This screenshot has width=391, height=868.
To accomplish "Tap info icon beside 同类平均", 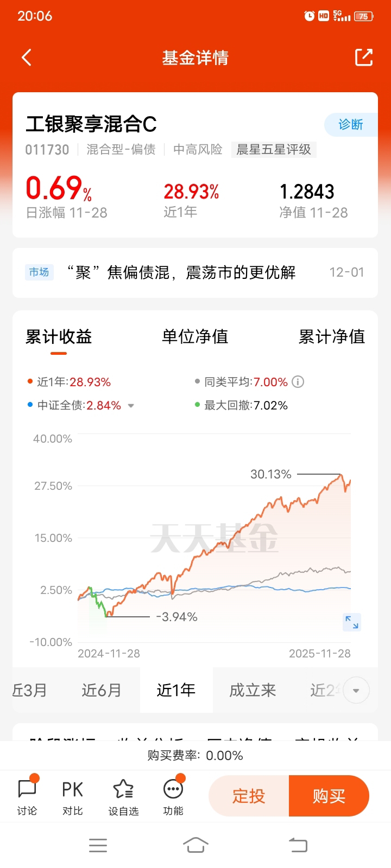I will (298, 382).
